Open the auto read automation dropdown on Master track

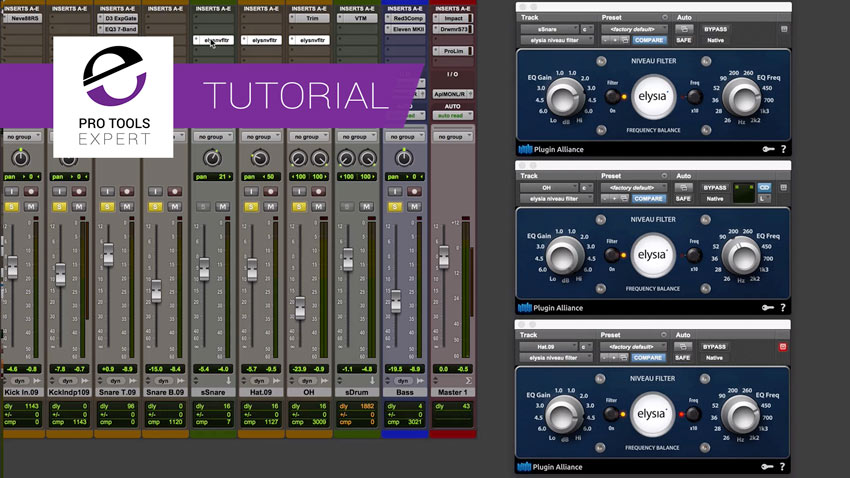coord(453,115)
